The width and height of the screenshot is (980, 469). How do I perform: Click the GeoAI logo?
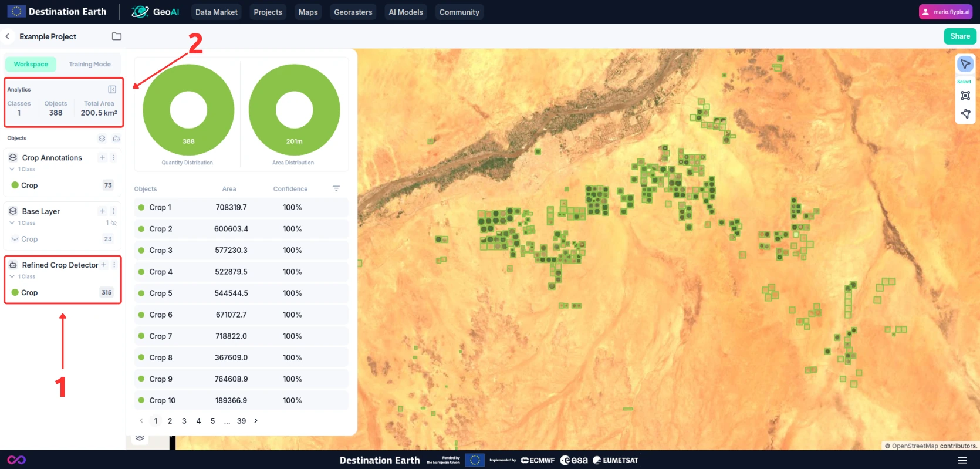tap(156, 12)
